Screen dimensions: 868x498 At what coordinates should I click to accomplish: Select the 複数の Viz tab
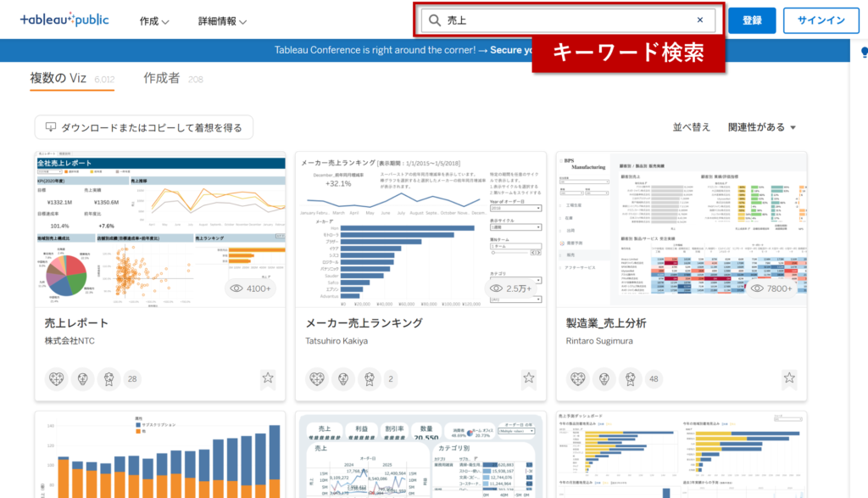(x=59, y=78)
